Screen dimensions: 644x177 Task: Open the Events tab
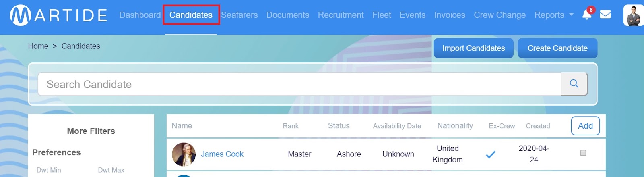point(413,15)
